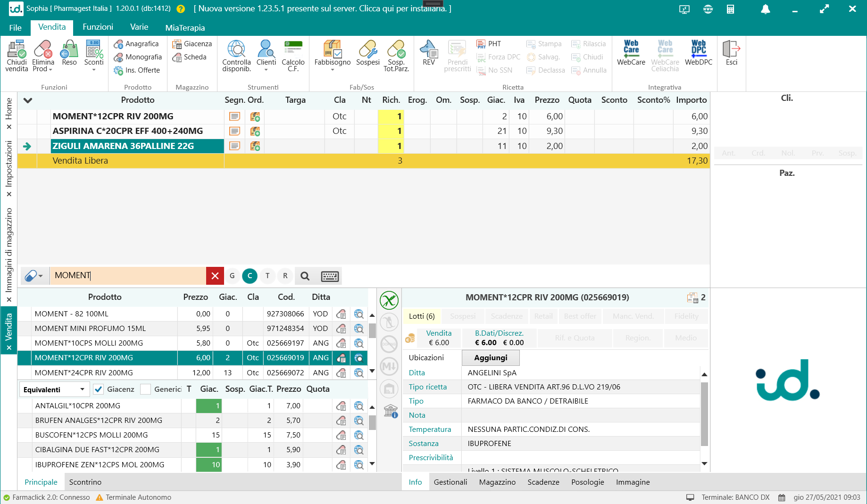The image size is (867, 504).
Task: Select the C search filter
Action: tap(250, 276)
